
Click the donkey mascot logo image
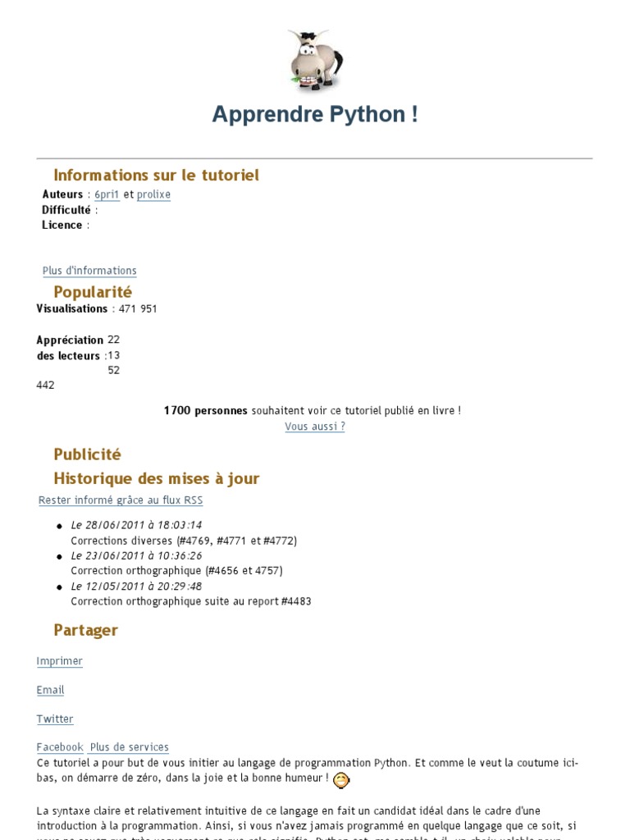tap(314, 60)
